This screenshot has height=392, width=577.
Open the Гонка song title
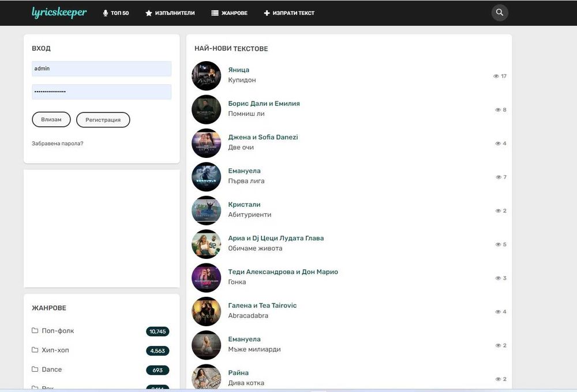tap(237, 282)
